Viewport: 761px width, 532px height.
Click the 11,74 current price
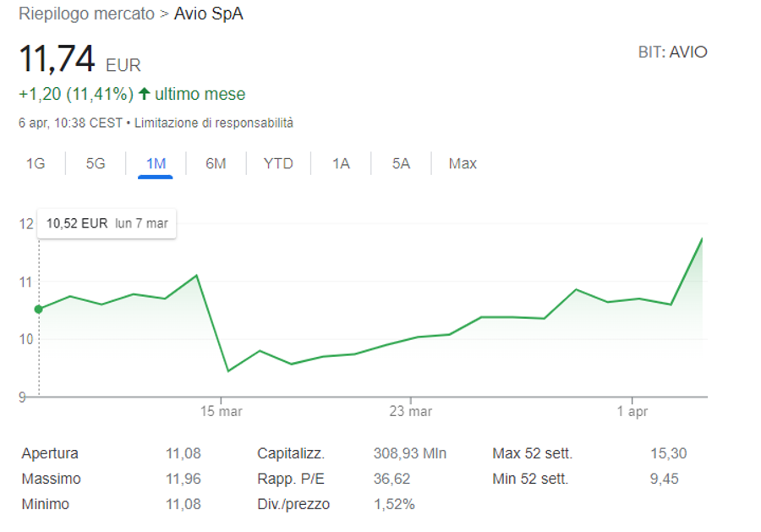pyautogui.click(x=57, y=58)
